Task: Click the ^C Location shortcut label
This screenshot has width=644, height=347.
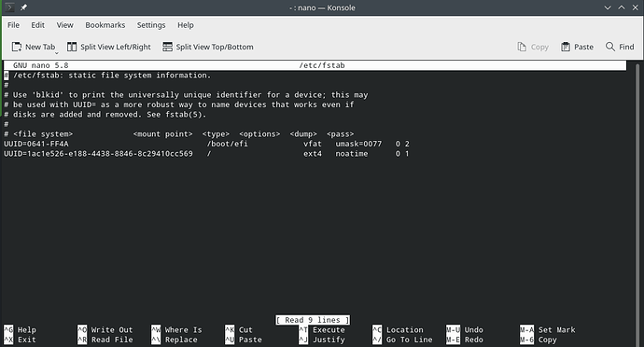Action: [398, 330]
